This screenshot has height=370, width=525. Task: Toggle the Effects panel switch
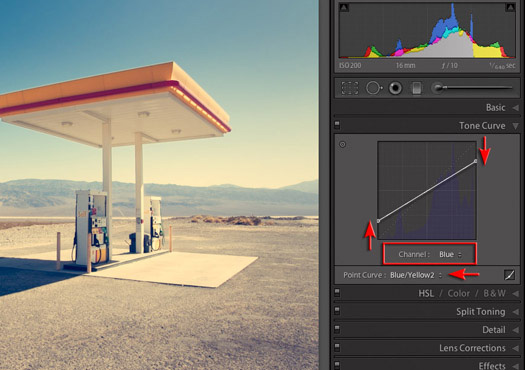tap(337, 365)
